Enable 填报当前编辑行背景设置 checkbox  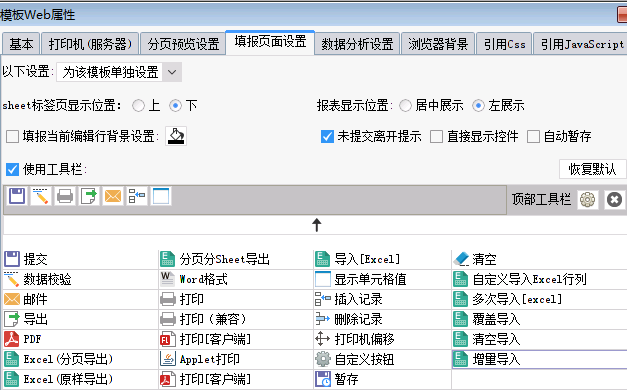[12, 136]
